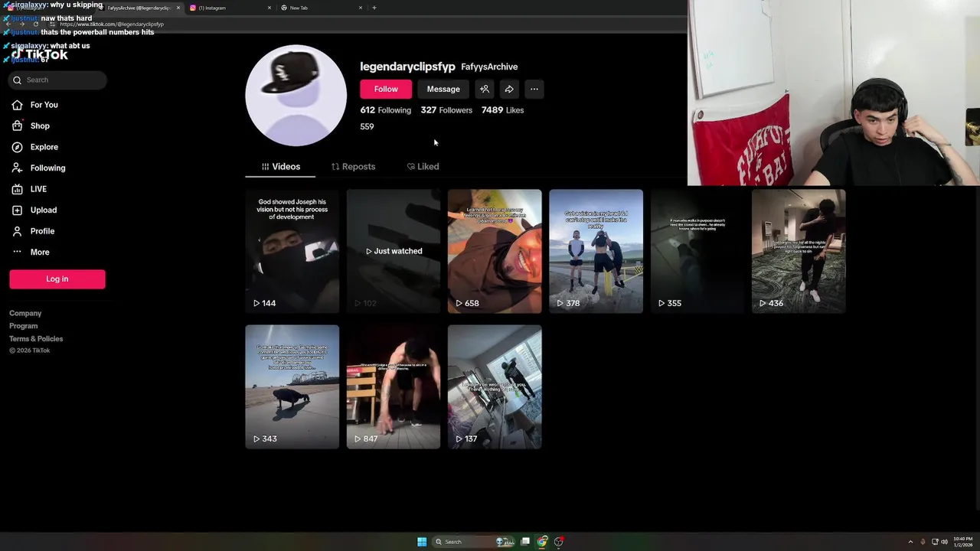Click the 559 bio text
Screen dimensions: 980x551
tap(367, 127)
